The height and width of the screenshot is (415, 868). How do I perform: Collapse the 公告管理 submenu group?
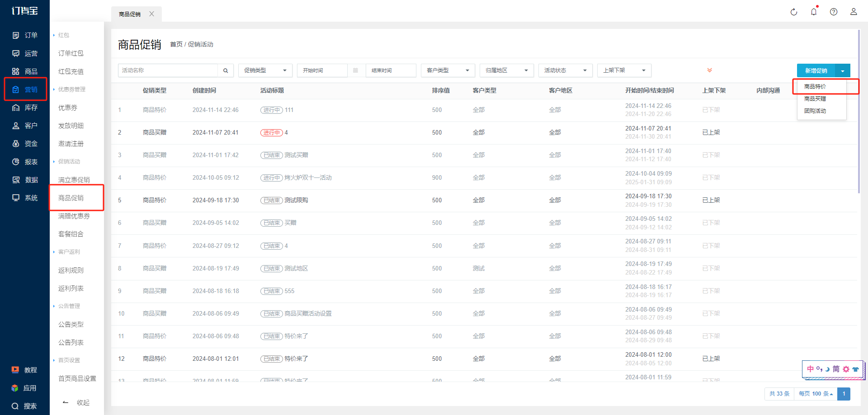click(67, 306)
